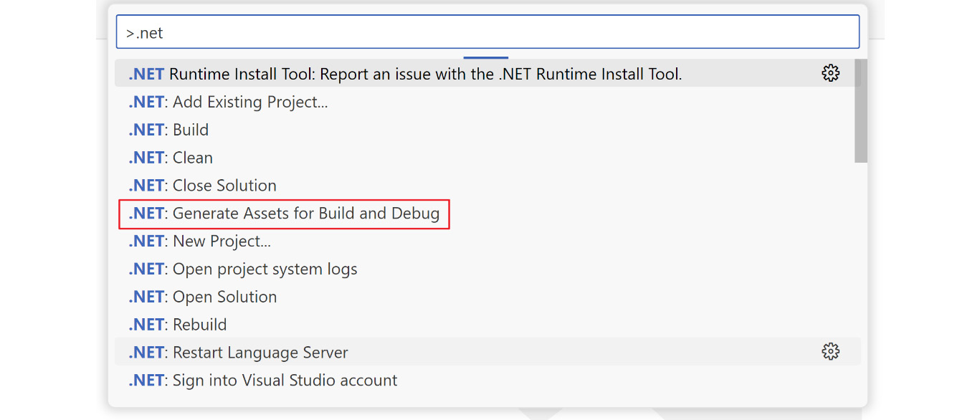Configure keybinding gear for Restart Language Server
This screenshot has height=420, width=980.
tap(830, 352)
